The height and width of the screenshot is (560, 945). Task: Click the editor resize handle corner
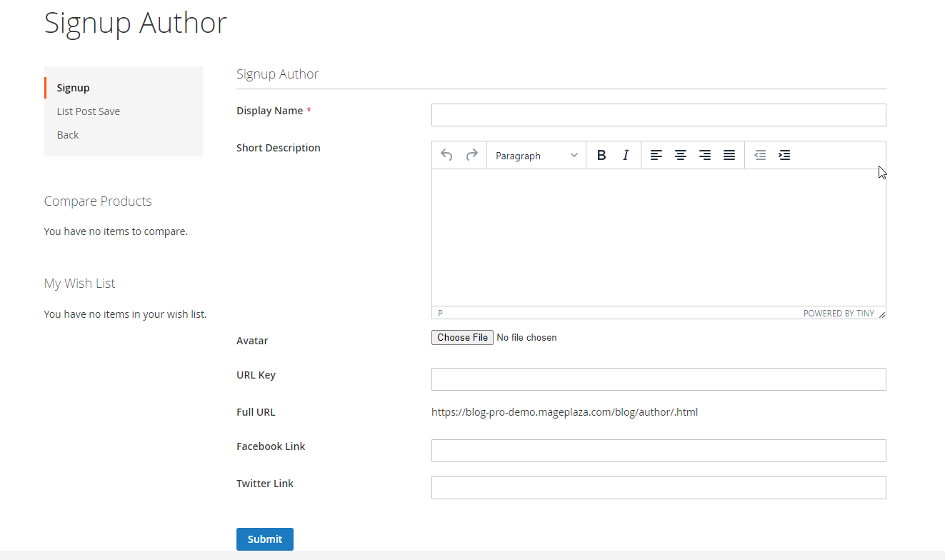(881, 314)
